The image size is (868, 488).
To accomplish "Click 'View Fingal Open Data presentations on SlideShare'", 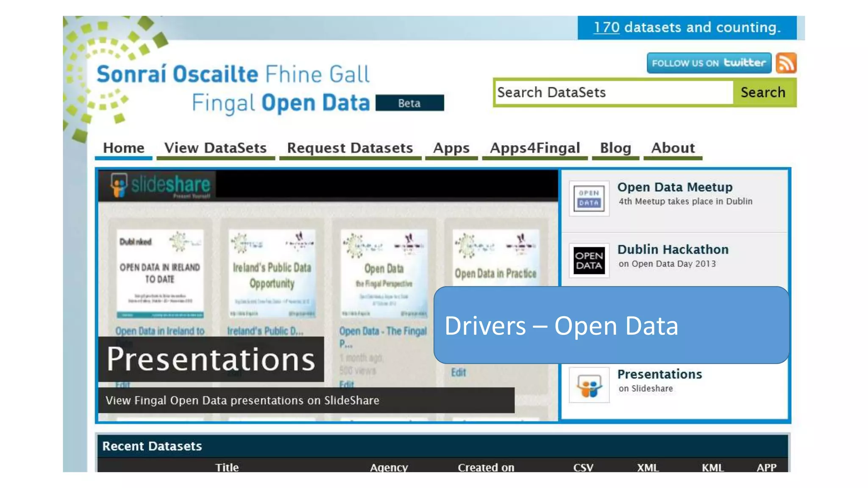I will coord(242,400).
